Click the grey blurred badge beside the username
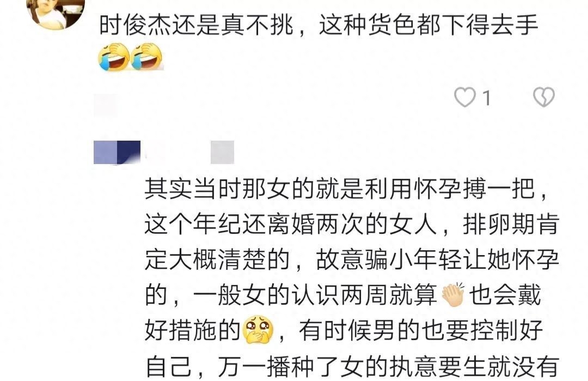The width and height of the screenshot is (588, 381). [222, 153]
